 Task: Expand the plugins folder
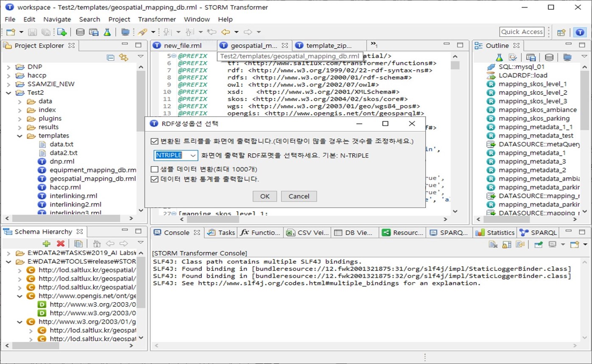click(x=19, y=119)
